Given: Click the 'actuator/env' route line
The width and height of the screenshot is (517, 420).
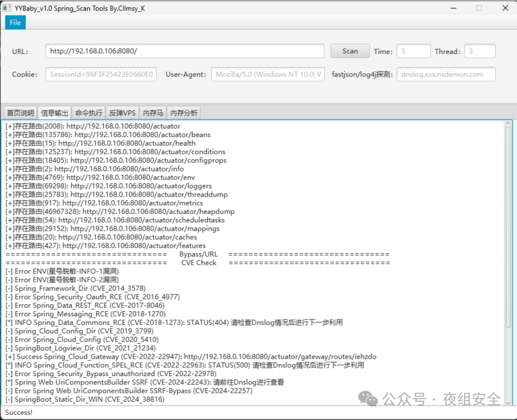Looking at the screenshot, I should coord(100,177).
